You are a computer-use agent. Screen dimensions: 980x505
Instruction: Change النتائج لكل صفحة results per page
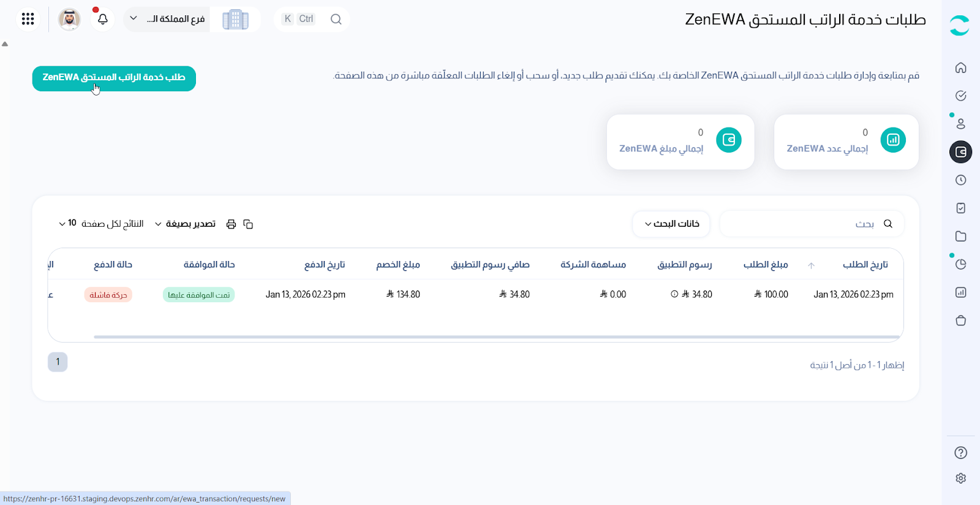[101, 224]
